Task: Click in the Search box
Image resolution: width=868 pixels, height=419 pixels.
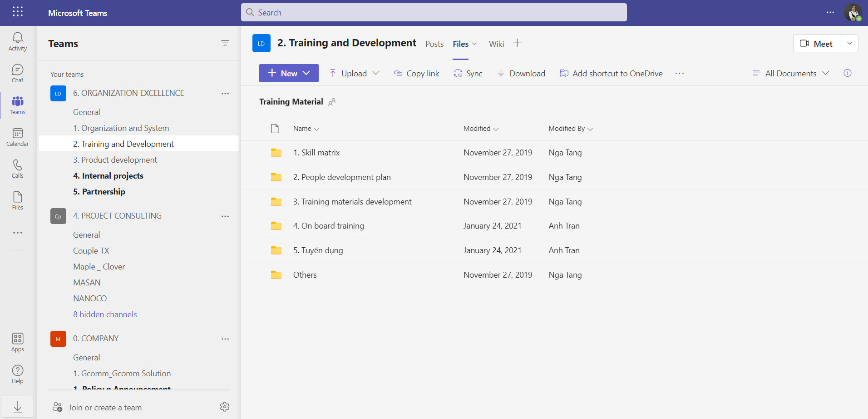Action: click(434, 12)
